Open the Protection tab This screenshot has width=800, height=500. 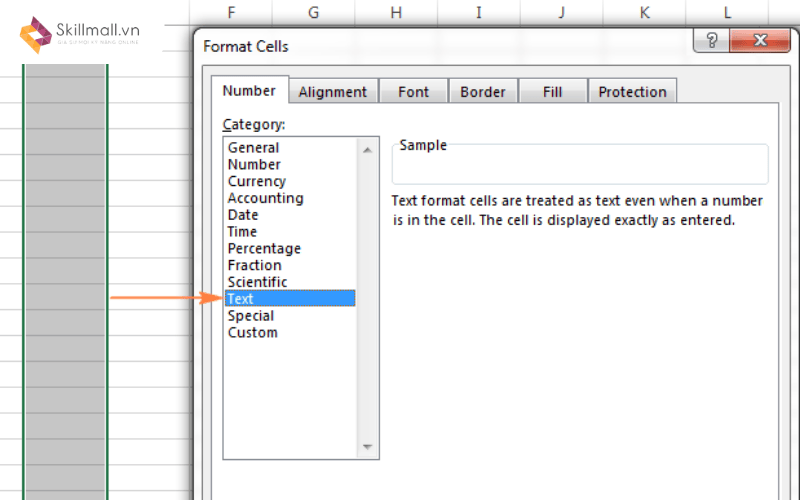coord(632,92)
